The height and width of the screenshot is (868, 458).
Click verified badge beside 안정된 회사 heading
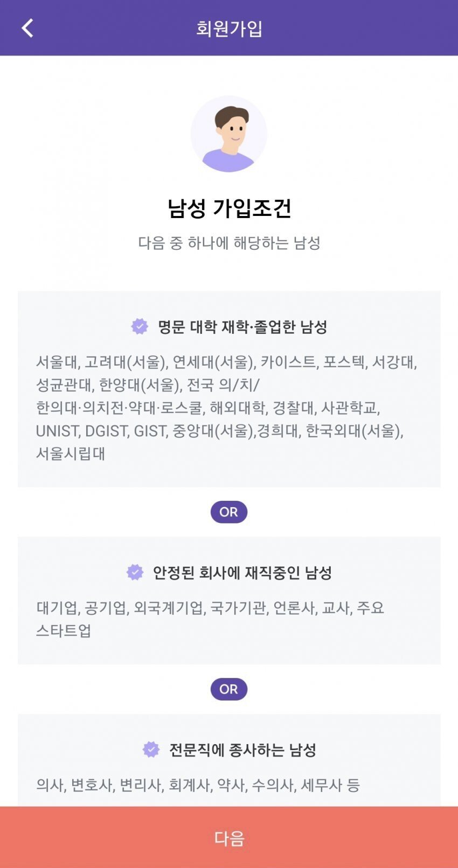[x=135, y=572]
